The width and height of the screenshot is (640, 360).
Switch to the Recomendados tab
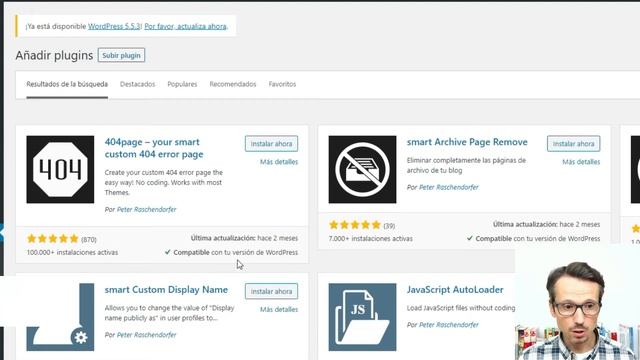click(233, 84)
